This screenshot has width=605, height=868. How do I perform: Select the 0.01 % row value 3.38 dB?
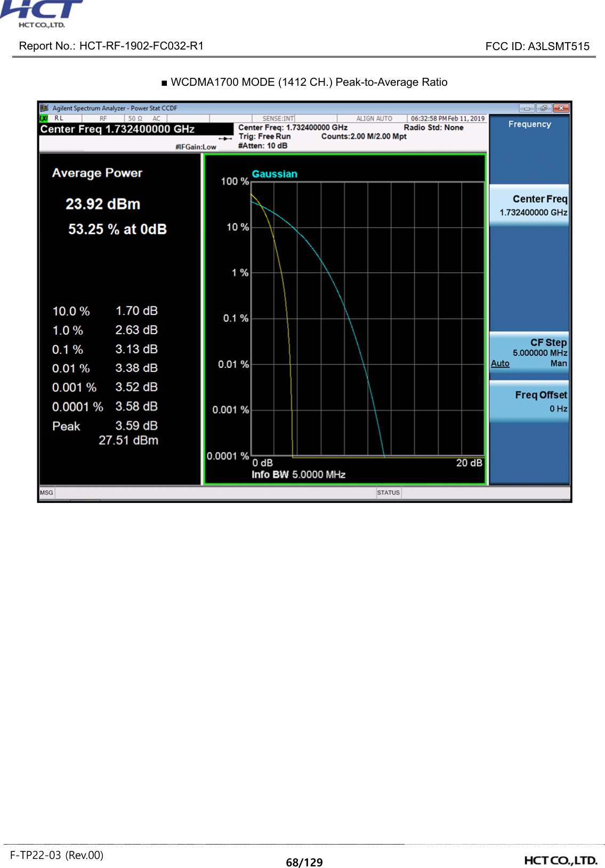pyautogui.click(x=136, y=368)
